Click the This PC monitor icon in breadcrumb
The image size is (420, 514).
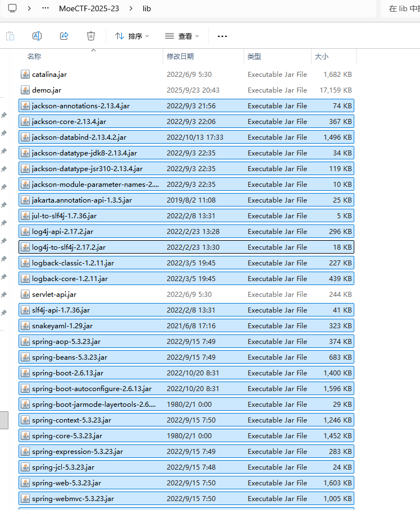pyautogui.click(x=12, y=8)
